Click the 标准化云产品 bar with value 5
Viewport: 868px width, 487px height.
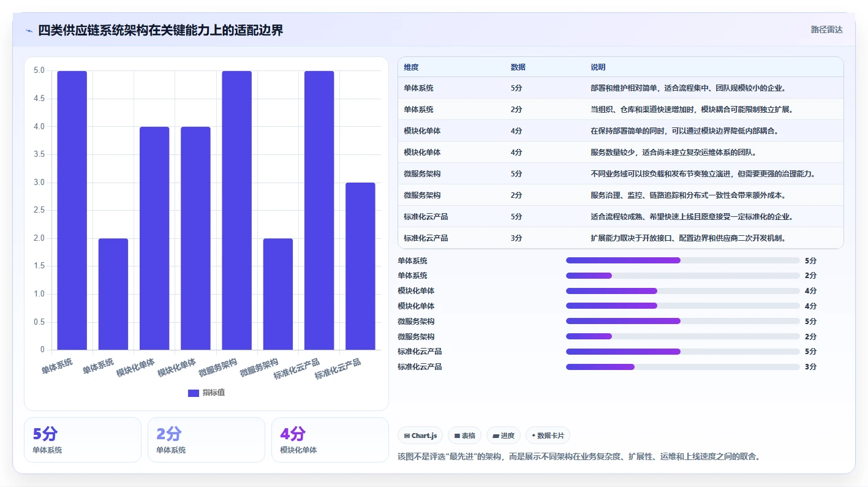319,210
